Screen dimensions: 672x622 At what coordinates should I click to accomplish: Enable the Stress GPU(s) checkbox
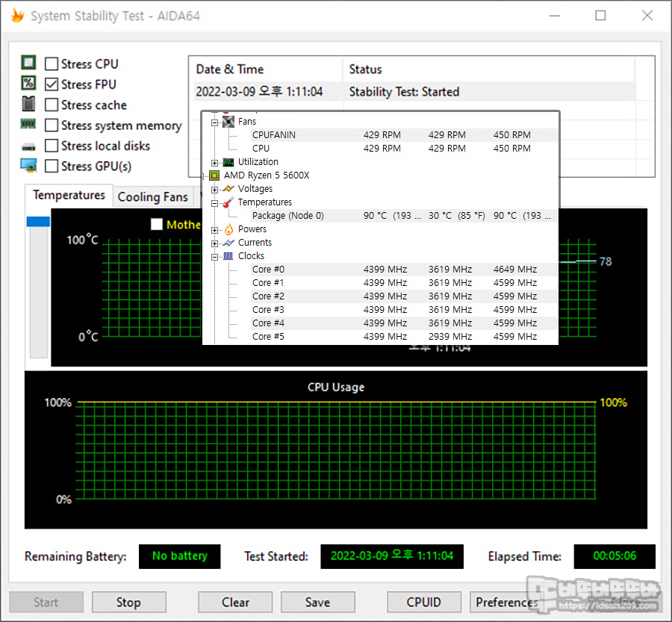(52, 166)
